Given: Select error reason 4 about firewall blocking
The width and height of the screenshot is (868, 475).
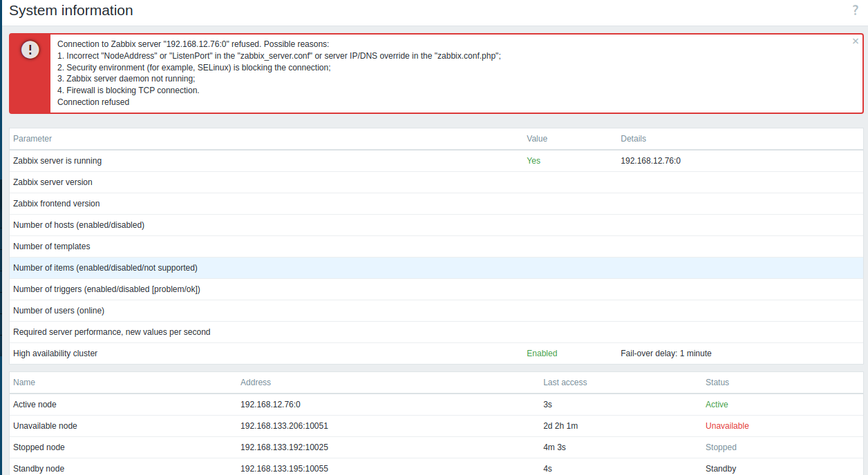Looking at the screenshot, I should click(129, 90).
